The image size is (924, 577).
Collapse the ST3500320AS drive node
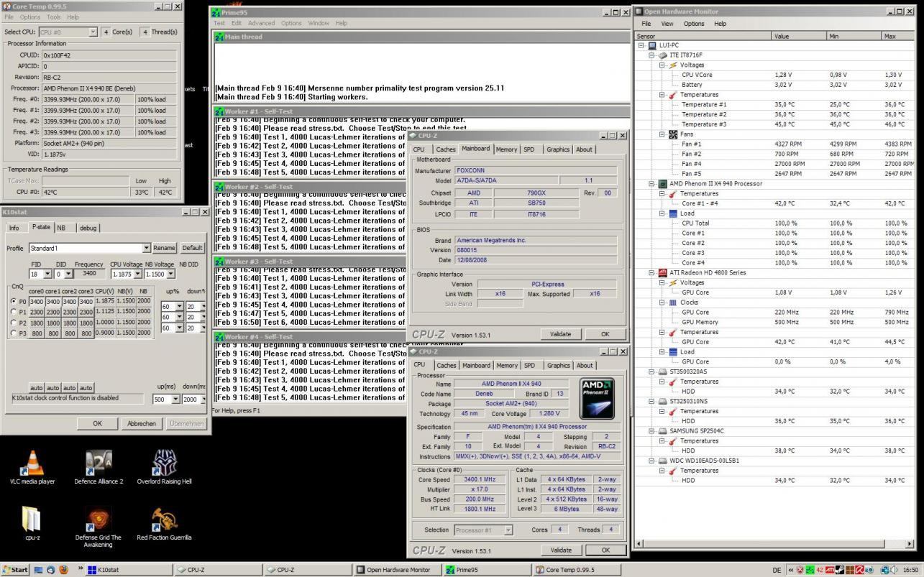(651, 372)
